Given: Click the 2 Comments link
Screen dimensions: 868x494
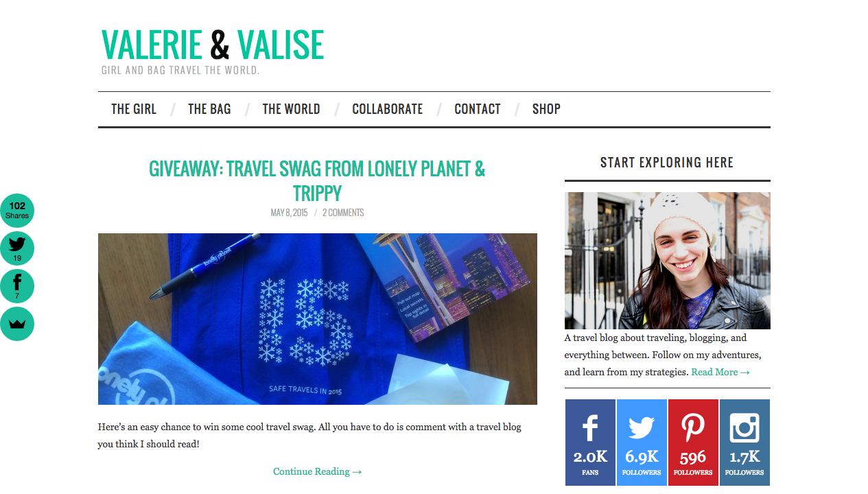Looking at the screenshot, I should pyautogui.click(x=343, y=213).
